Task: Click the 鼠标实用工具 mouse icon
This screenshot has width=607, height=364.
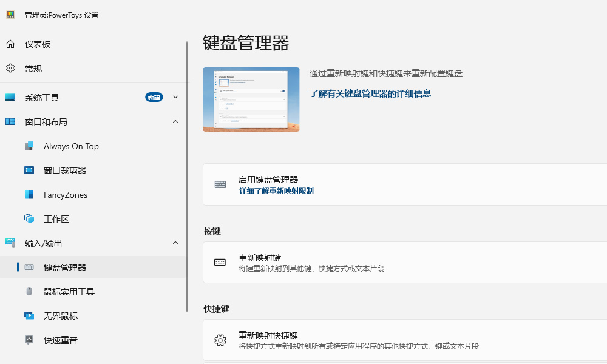Action: pyautogui.click(x=29, y=291)
